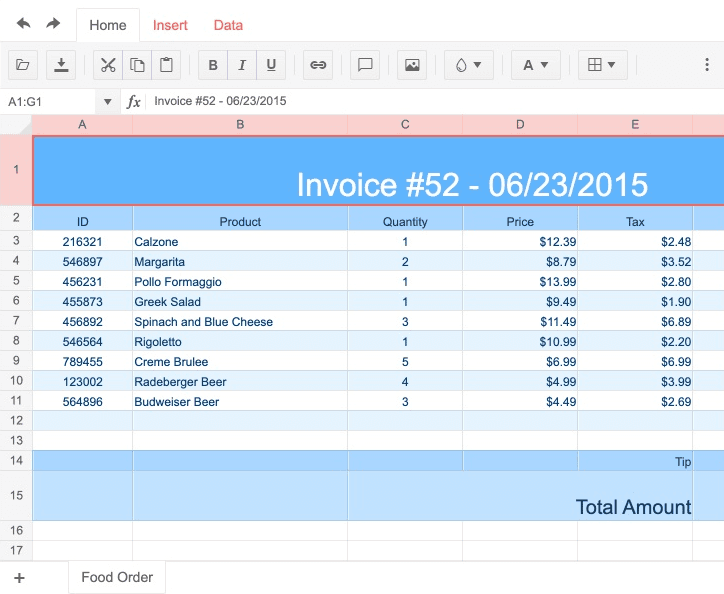
Task: Select the Budweiser Beer cell
Action: click(240, 401)
